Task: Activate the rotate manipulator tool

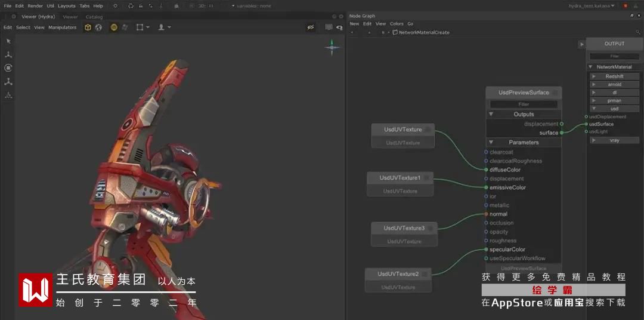Action: coord(8,68)
